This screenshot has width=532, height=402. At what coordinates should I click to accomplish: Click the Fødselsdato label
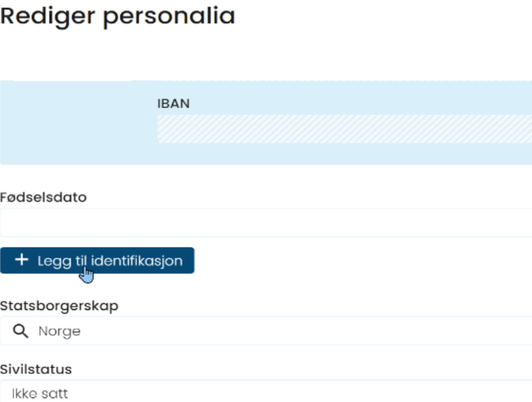tap(43, 197)
